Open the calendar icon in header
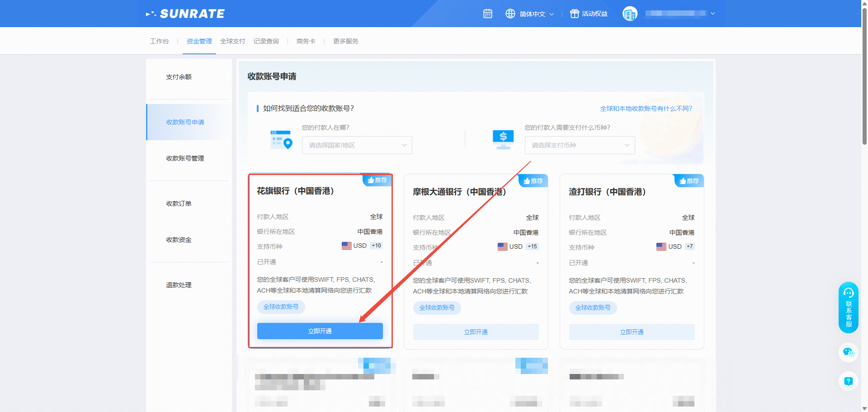The height and width of the screenshot is (412, 868). [x=487, y=14]
